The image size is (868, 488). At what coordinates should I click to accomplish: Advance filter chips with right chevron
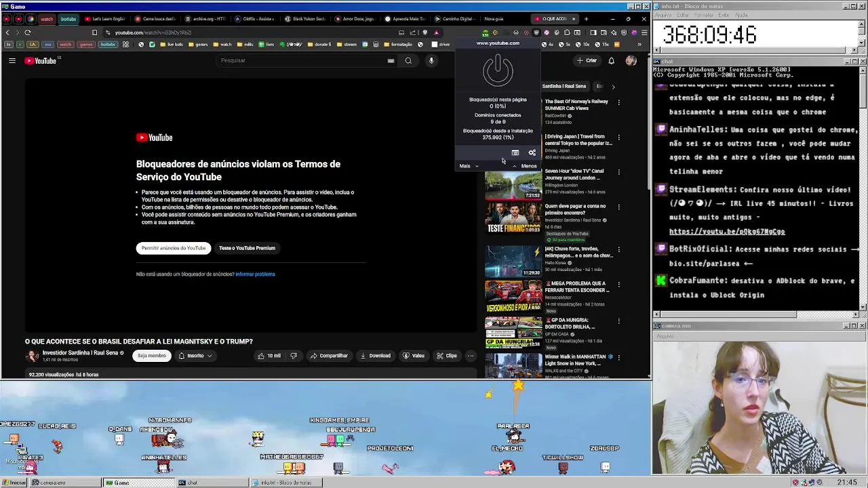click(613, 87)
